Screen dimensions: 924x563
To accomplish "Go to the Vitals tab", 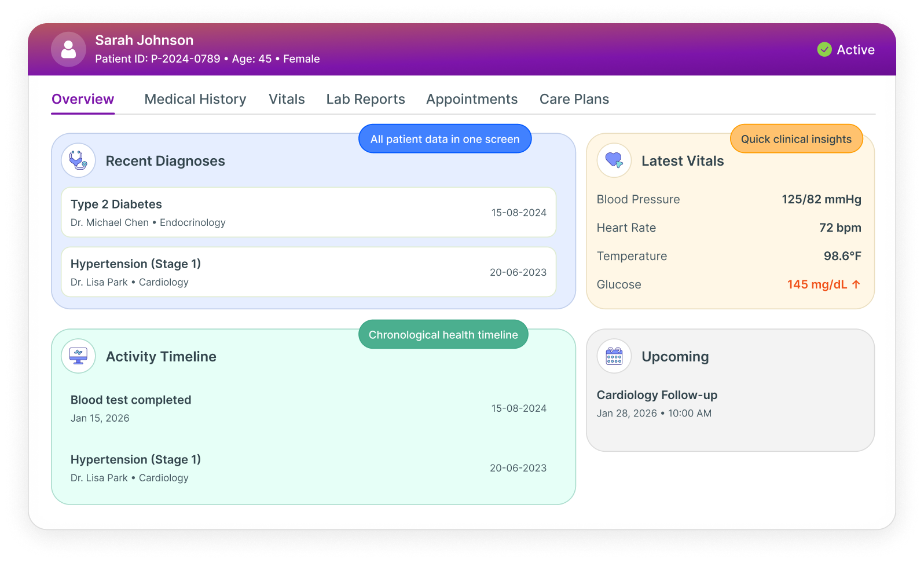I will pos(287,99).
